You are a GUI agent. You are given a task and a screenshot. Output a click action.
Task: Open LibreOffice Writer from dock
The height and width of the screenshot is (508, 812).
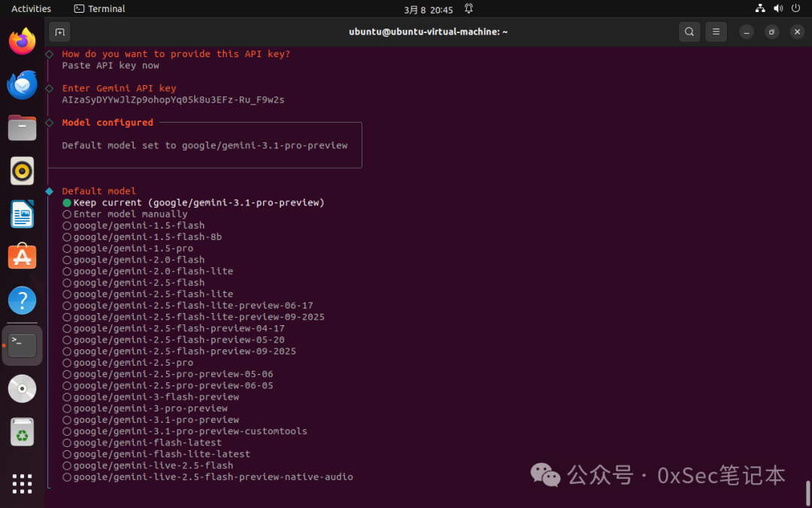click(x=23, y=214)
